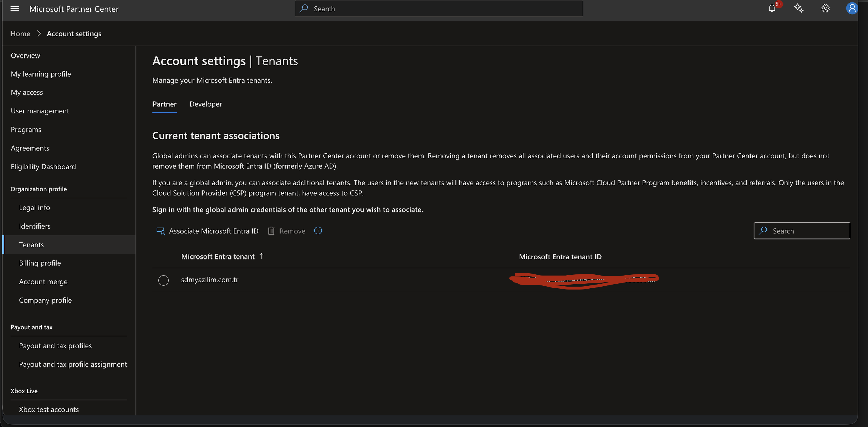
Task: Open the settings gear icon
Action: coord(825,8)
